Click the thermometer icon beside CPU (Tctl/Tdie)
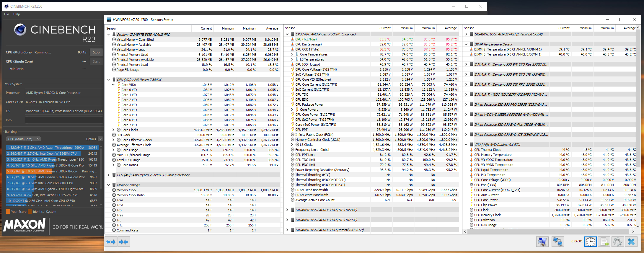Image resolution: width=644 pixels, height=253 pixels. (292, 39)
